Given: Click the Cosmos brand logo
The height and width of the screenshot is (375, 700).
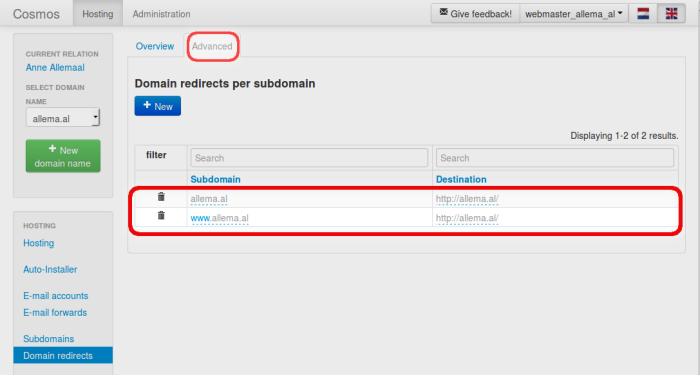Looking at the screenshot, I should (x=36, y=14).
